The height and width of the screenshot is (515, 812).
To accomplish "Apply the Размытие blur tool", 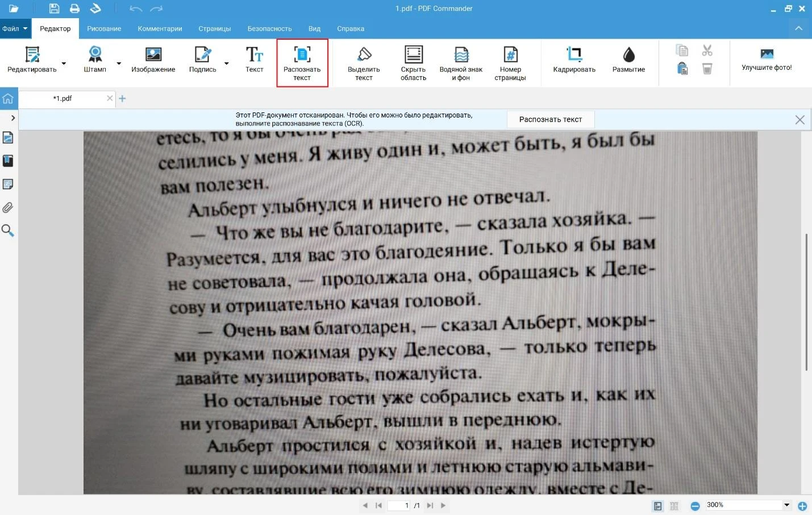I will [628, 60].
